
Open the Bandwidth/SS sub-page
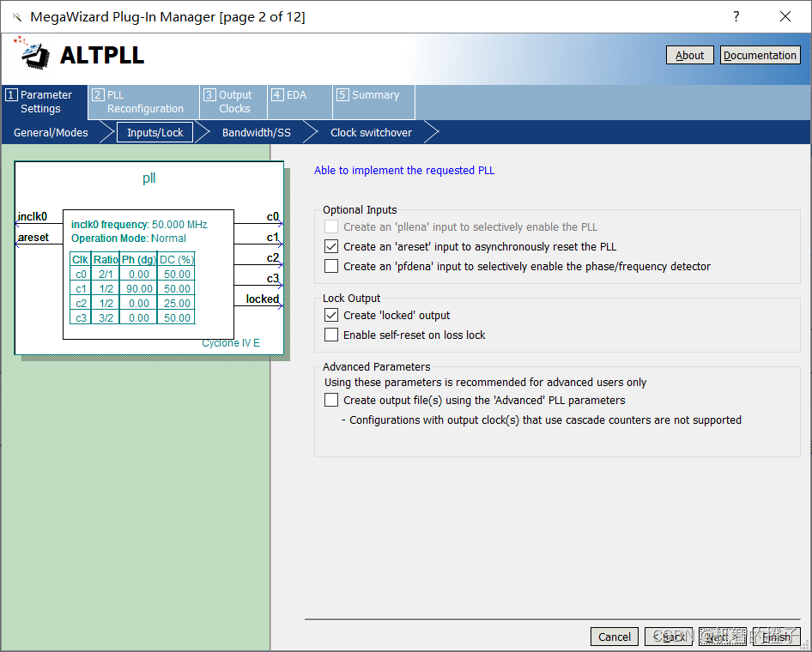pyautogui.click(x=257, y=132)
